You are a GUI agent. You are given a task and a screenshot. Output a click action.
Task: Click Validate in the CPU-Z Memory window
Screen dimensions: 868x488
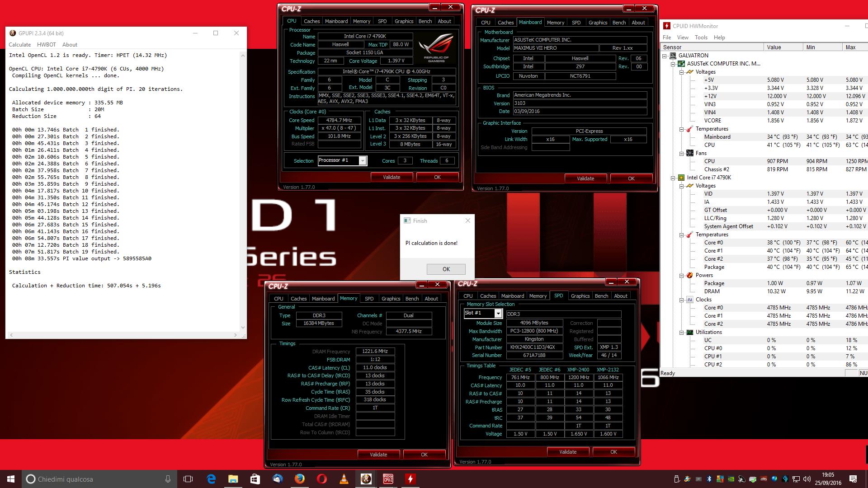pyautogui.click(x=378, y=455)
